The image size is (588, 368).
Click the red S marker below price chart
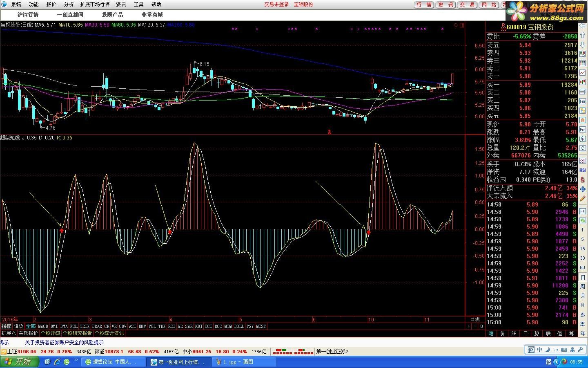click(329, 132)
